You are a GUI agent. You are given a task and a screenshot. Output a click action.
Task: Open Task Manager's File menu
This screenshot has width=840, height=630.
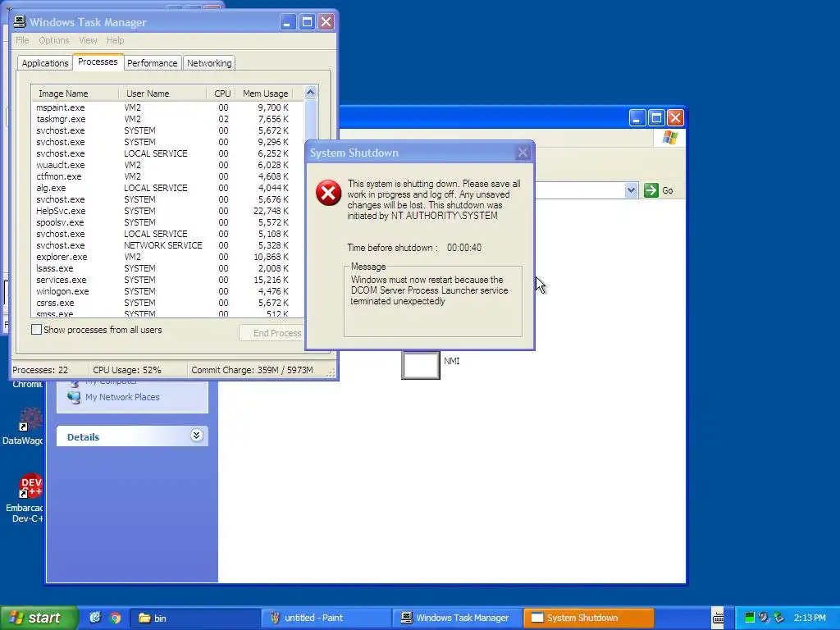coord(22,40)
